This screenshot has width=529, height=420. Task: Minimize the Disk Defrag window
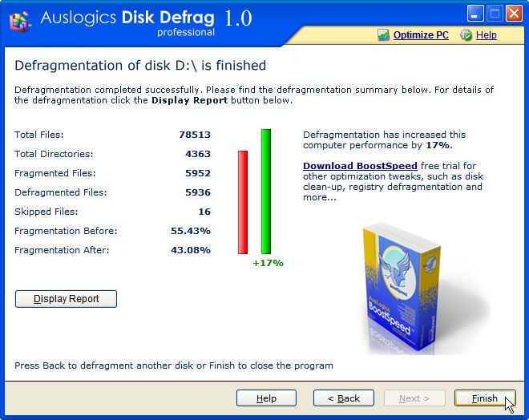(x=475, y=14)
